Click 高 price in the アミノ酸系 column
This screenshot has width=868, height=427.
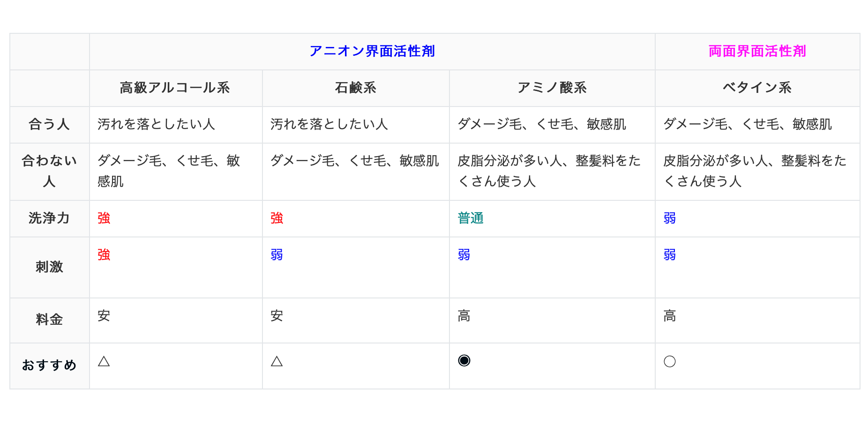click(464, 316)
